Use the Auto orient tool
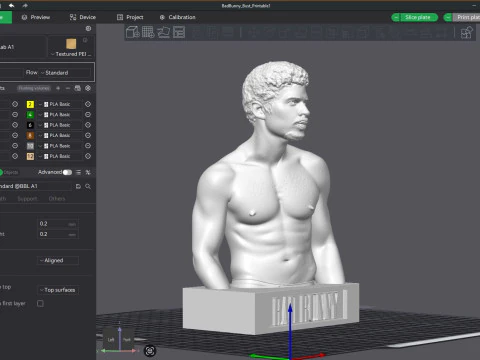This screenshot has height=360, width=480. [163, 32]
